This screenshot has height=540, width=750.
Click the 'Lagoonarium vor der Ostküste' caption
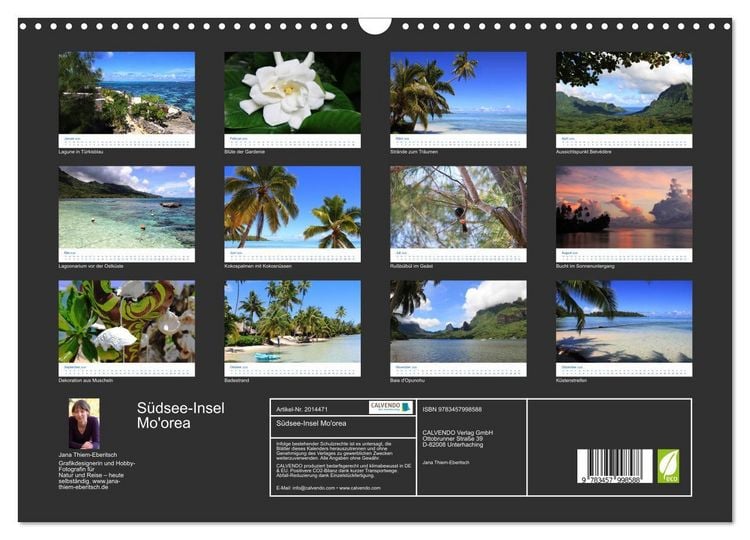tap(91, 266)
